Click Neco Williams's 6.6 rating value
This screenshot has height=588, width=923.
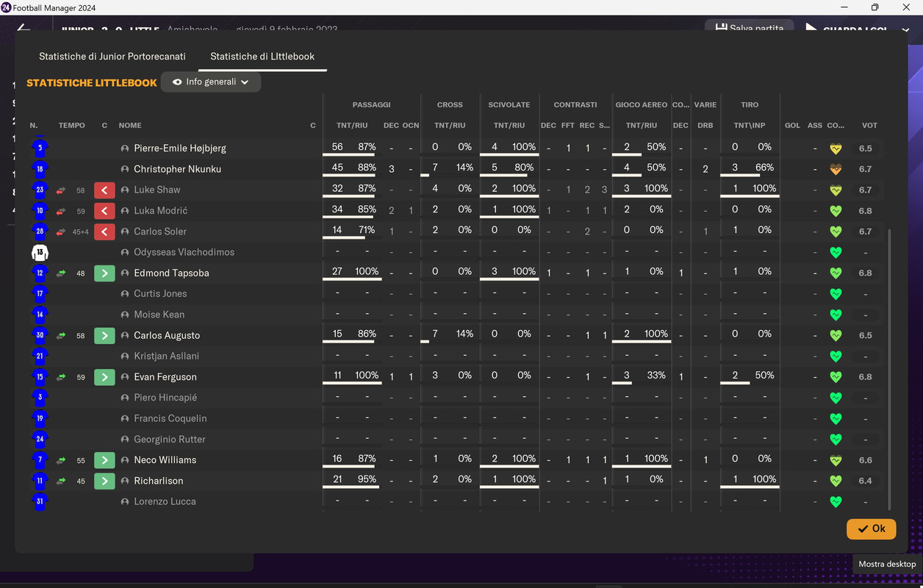(x=866, y=460)
